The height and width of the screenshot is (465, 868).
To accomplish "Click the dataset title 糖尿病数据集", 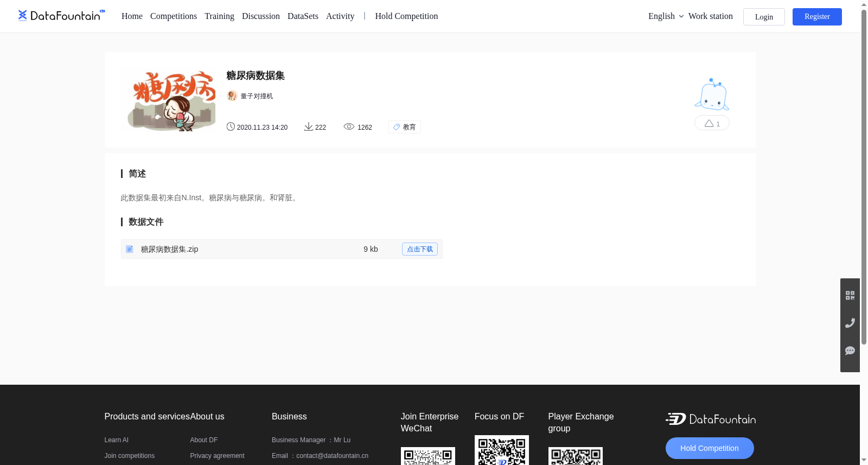I will point(256,75).
